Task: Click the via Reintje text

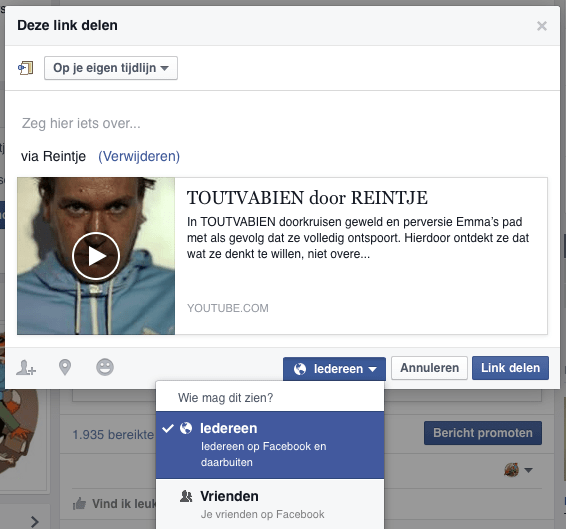Action: coord(53,156)
